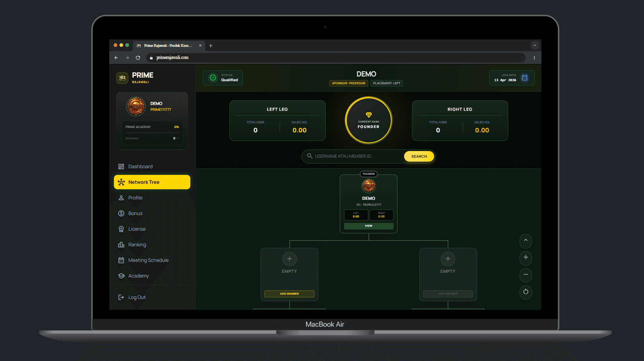The height and width of the screenshot is (361, 644).
Task: Click the Qualified status check icon
Action: point(213,78)
